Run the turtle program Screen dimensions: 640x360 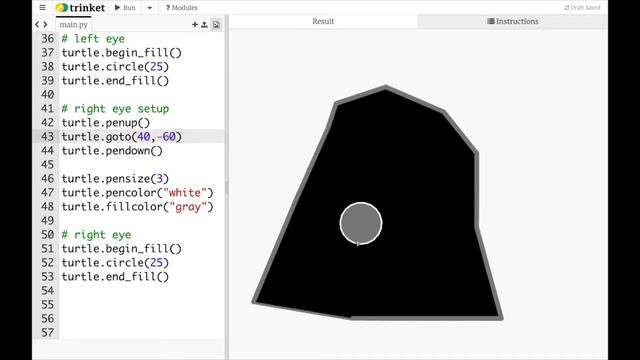coord(125,7)
